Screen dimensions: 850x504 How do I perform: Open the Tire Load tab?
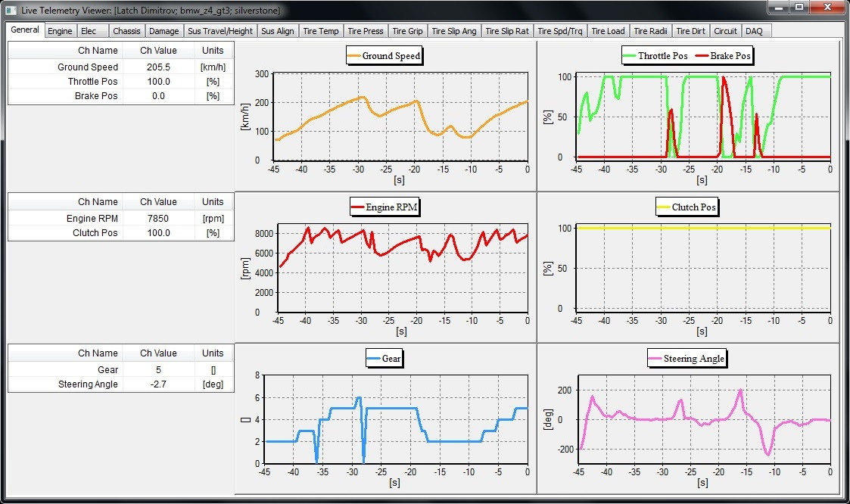pos(609,31)
